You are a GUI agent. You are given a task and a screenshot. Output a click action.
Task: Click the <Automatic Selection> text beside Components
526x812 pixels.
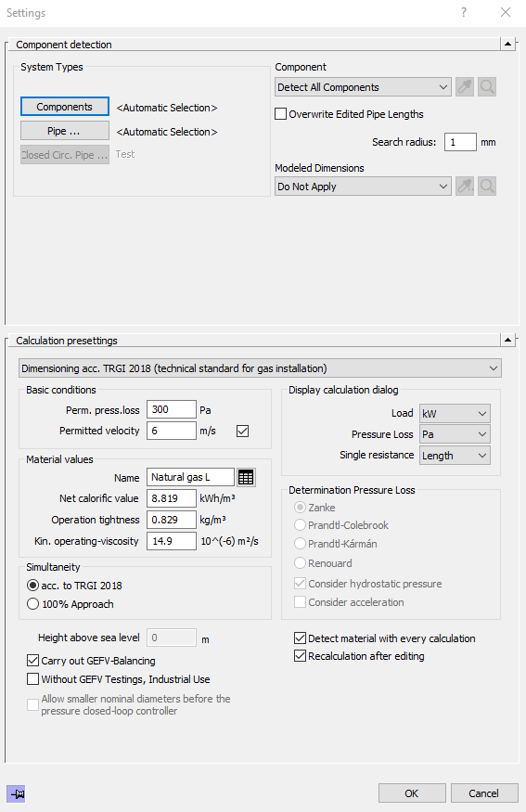pyautogui.click(x=167, y=108)
